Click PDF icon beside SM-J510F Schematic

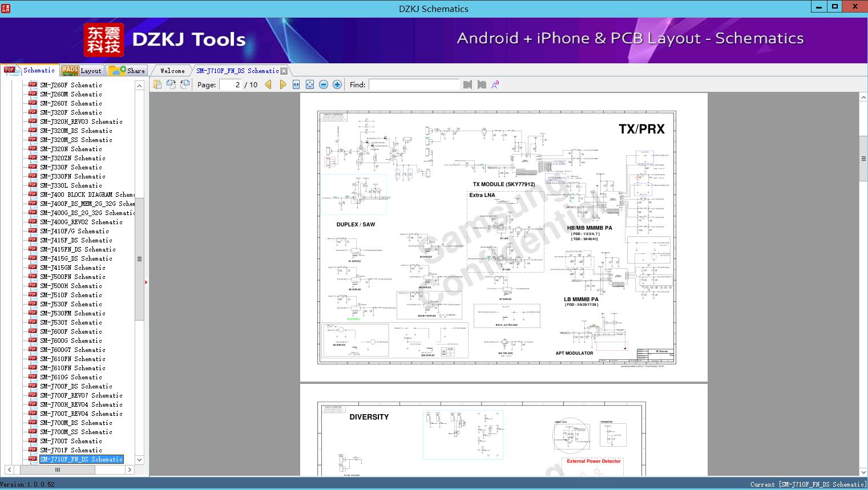tap(33, 294)
